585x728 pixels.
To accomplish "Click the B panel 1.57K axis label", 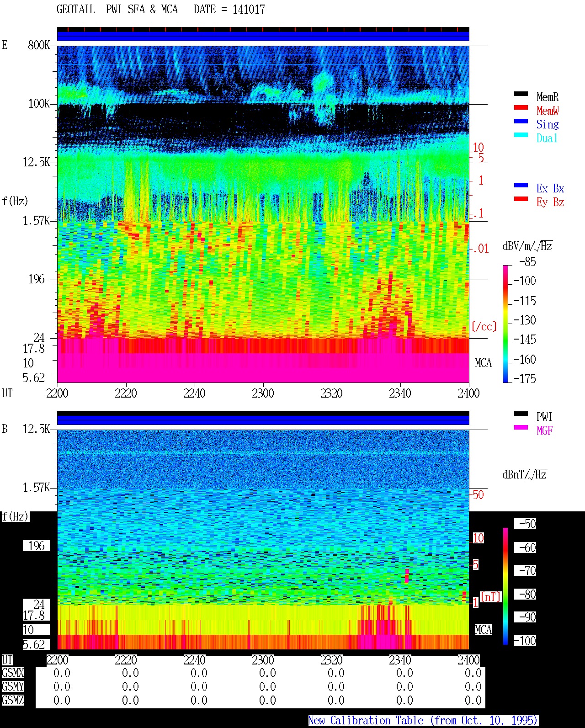I will coord(37,487).
